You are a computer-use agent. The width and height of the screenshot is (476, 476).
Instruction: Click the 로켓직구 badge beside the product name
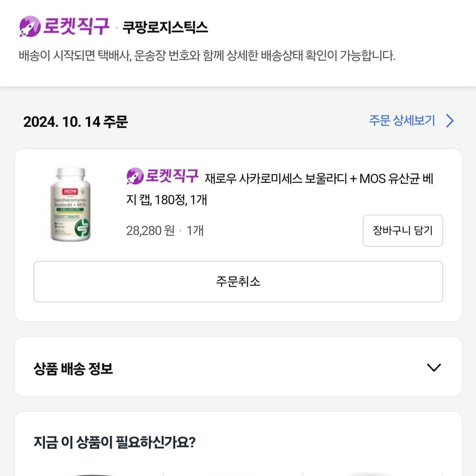(162, 176)
